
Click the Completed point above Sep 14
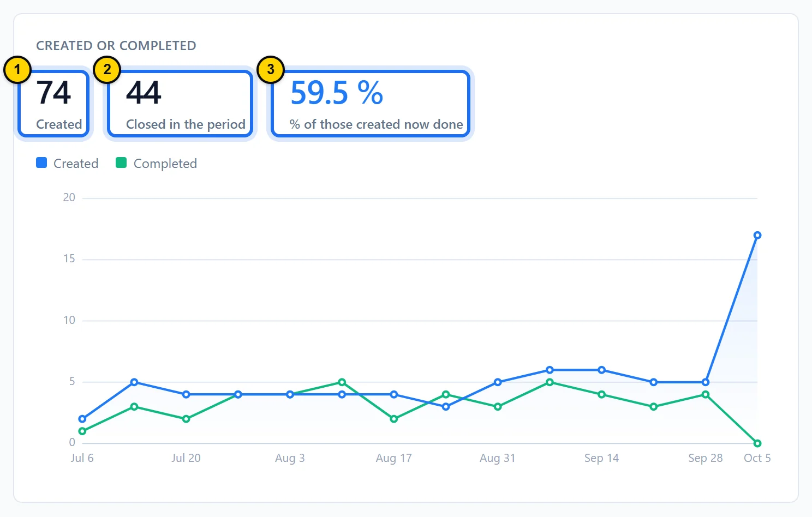tap(601, 394)
